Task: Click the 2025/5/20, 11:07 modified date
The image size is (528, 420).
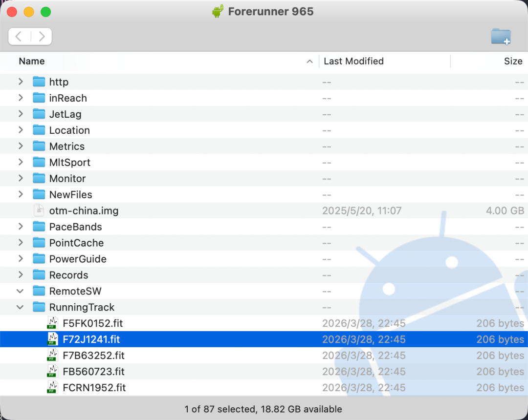Action: (x=362, y=211)
